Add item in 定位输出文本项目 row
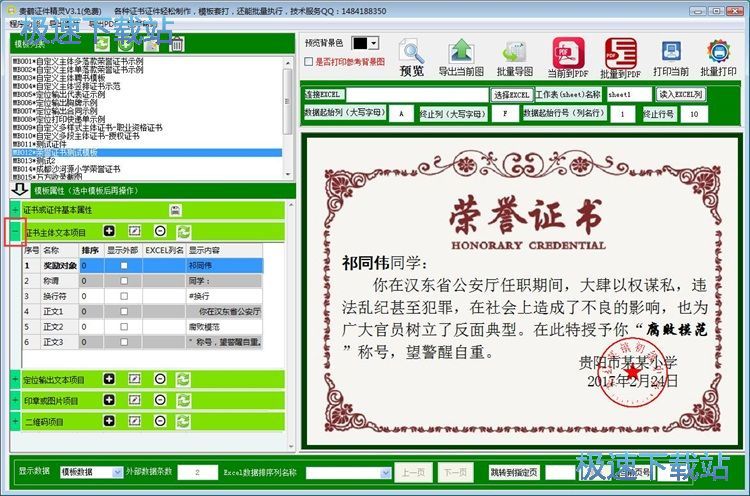Viewport: 750px width, 496px height. [x=109, y=379]
